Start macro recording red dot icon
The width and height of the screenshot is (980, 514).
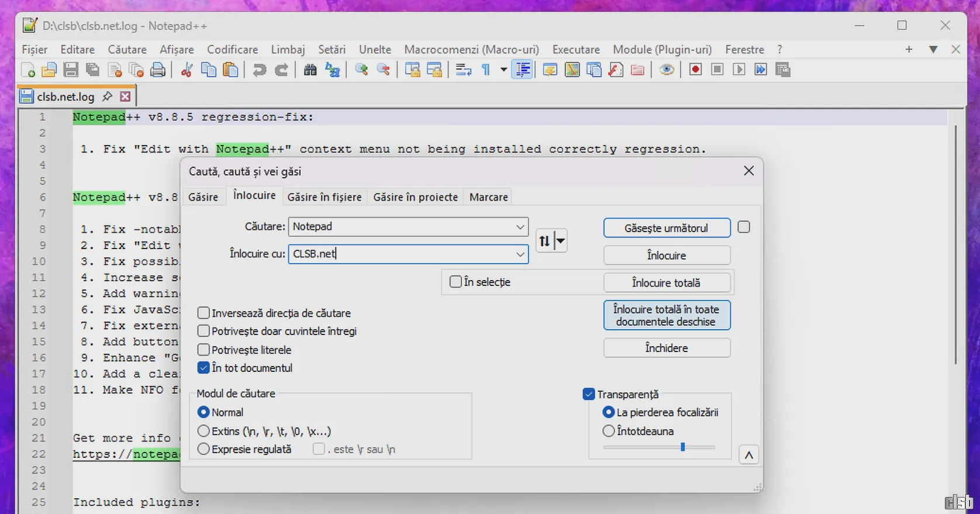(x=695, y=70)
